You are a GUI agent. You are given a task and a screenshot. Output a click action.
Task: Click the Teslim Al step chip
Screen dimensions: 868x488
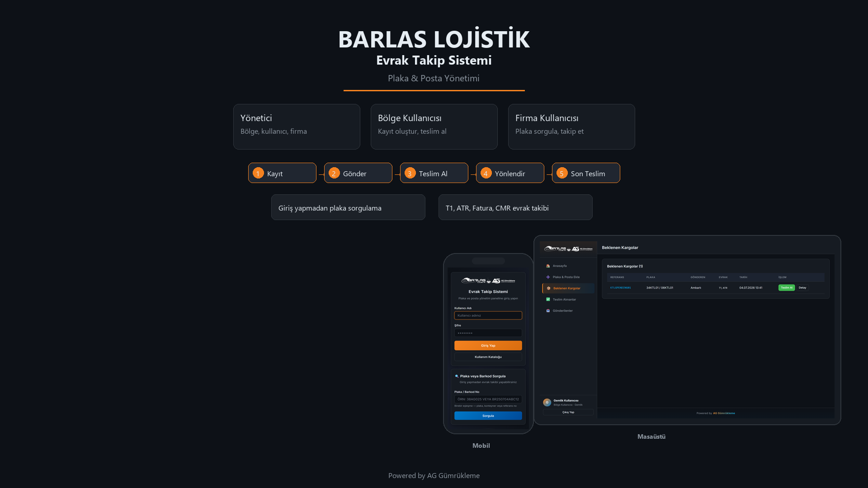pyautogui.click(x=434, y=173)
